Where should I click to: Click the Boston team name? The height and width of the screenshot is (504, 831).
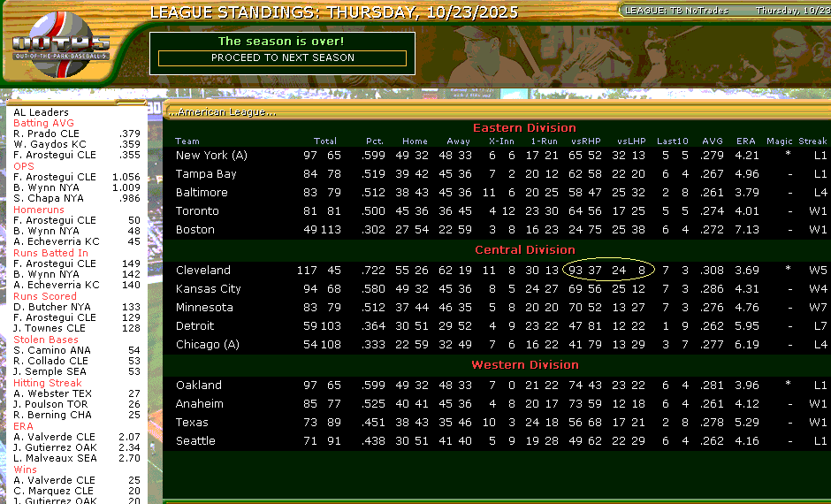click(194, 230)
